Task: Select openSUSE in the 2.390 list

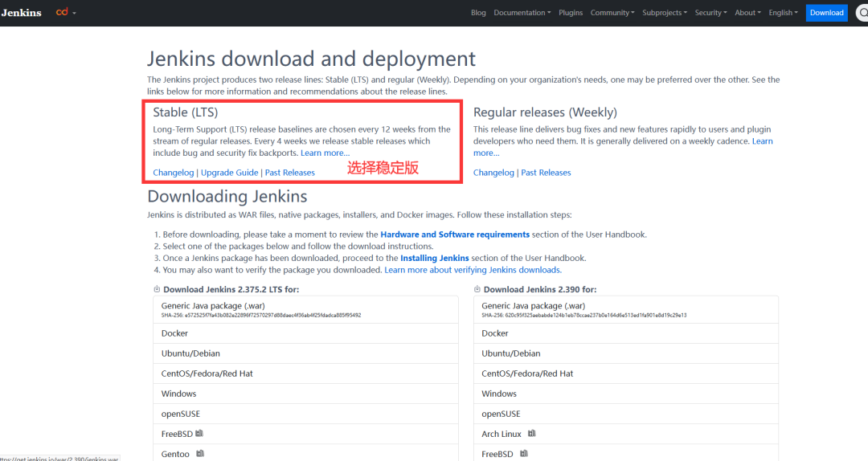Action: click(626, 414)
